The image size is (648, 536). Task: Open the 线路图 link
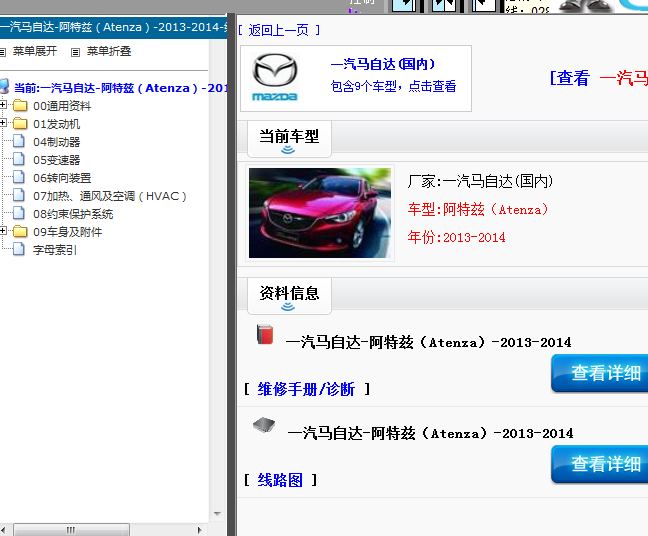tap(280, 480)
